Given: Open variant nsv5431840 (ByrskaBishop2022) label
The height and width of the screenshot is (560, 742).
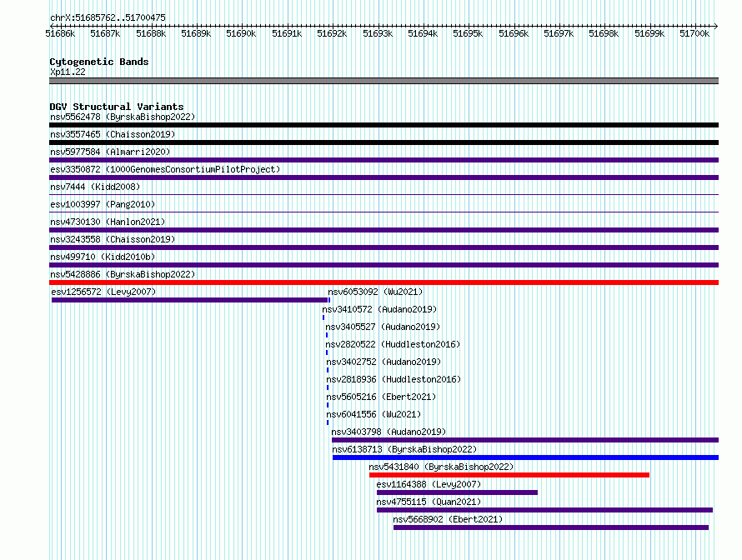Looking at the screenshot, I should [x=442, y=467].
